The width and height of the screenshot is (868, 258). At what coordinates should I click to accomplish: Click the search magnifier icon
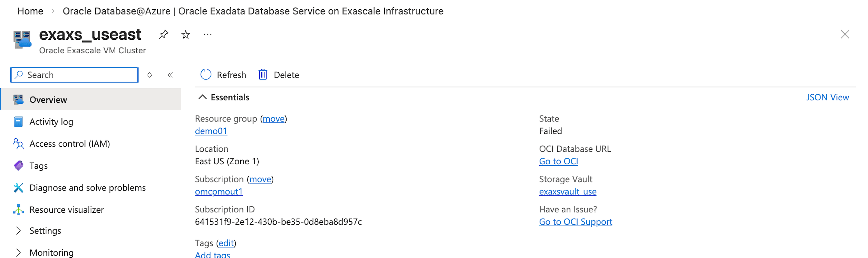pos(19,75)
